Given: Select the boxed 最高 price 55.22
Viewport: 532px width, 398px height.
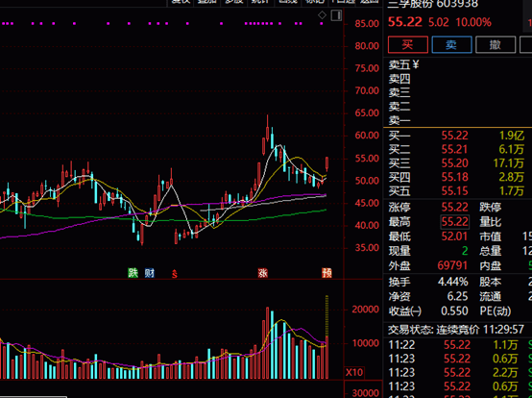Looking at the screenshot, I should [454, 222].
